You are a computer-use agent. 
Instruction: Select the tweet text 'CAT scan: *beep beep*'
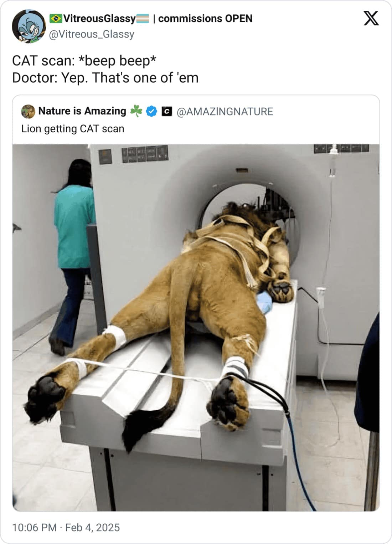point(84,60)
